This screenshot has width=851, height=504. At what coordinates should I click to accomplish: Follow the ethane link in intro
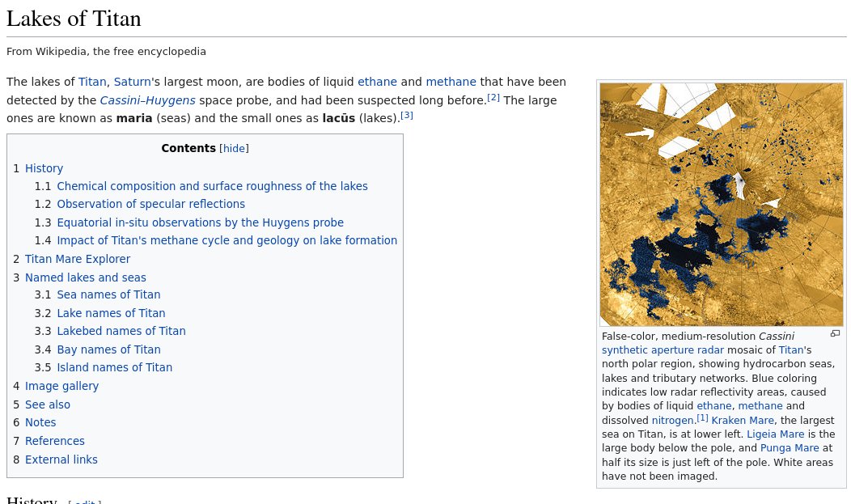377,82
